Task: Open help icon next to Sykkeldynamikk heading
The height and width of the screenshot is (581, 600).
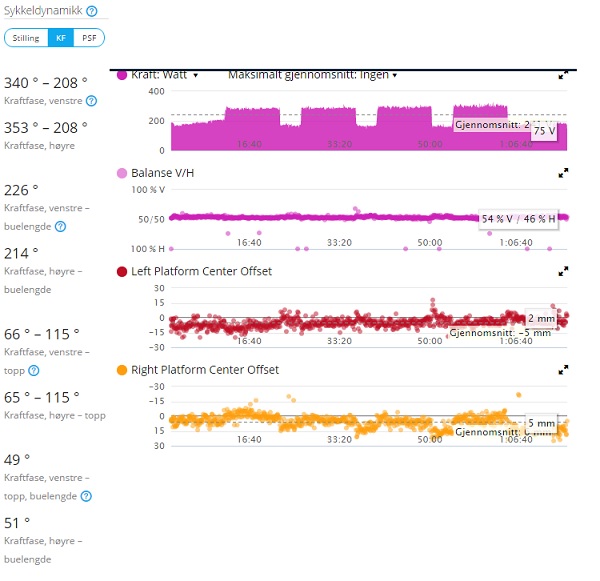Action: point(92,11)
